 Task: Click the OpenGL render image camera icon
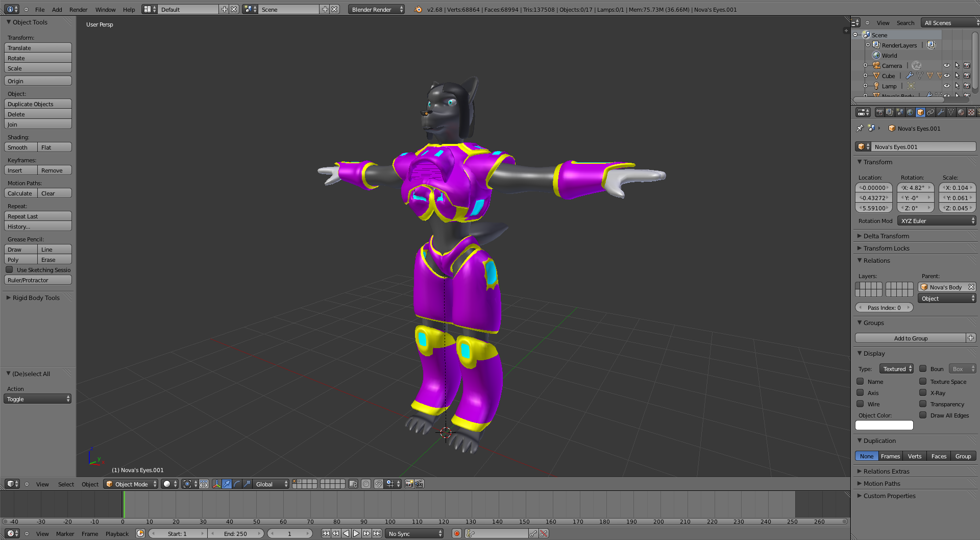click(409, 484)
